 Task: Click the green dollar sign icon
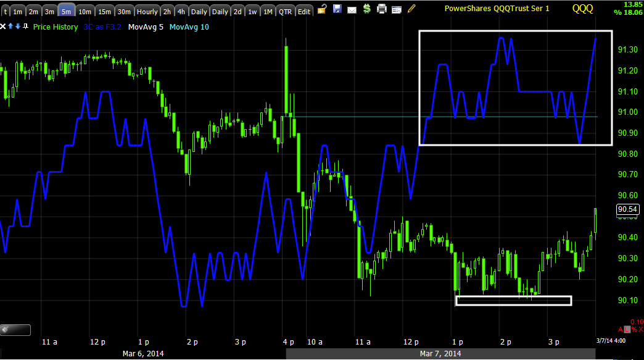point(367,9)
